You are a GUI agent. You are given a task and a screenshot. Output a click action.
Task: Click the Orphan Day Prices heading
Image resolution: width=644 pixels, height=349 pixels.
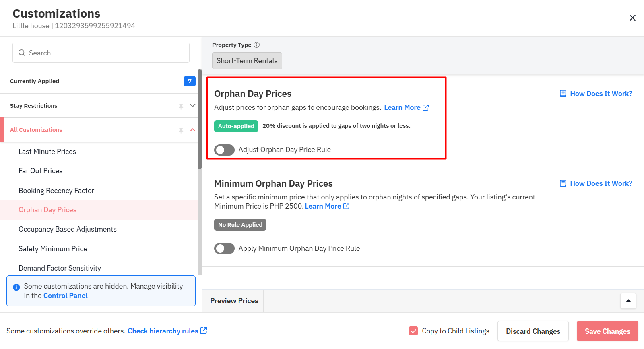point(253,94)
